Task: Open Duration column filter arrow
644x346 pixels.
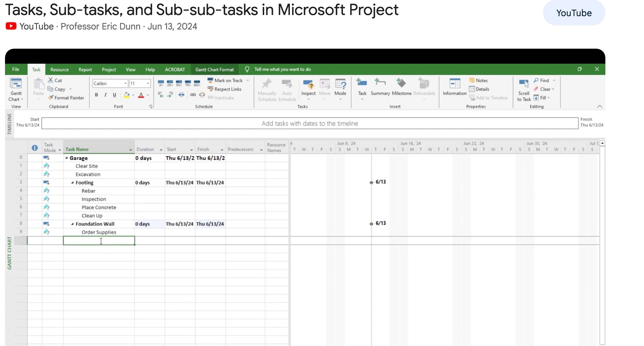Action: [161, 150]
